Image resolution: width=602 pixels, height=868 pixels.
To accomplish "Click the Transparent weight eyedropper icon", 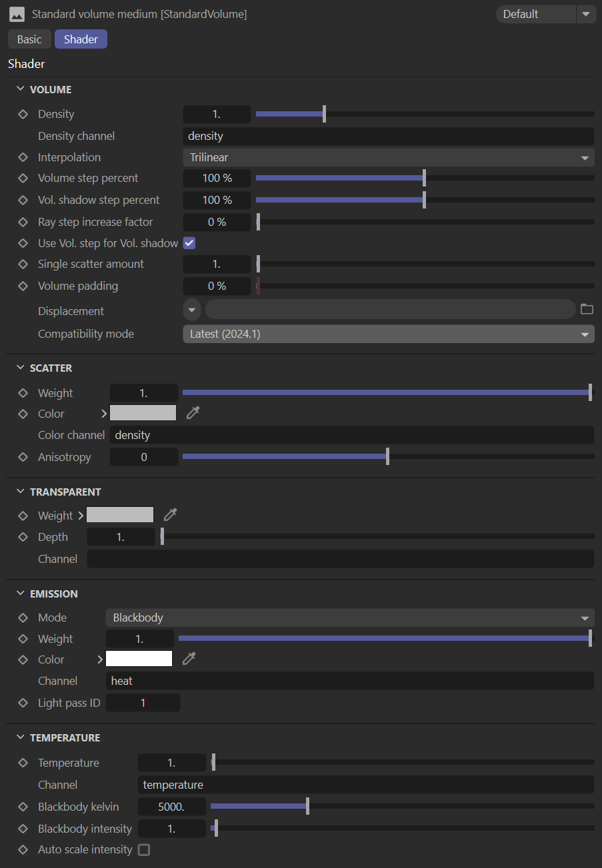I will pos(171,515).
